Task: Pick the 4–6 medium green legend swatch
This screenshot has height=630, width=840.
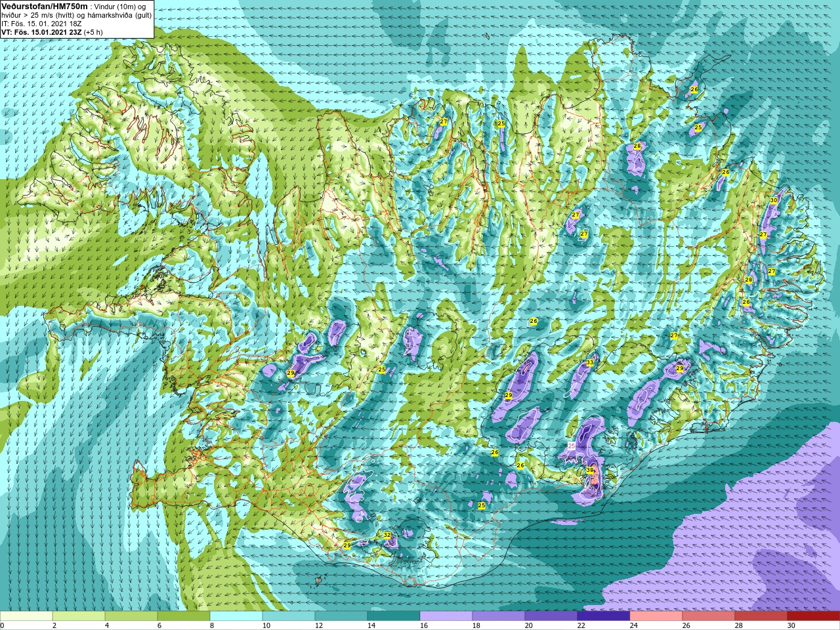Action: click(x=131, y=616)
